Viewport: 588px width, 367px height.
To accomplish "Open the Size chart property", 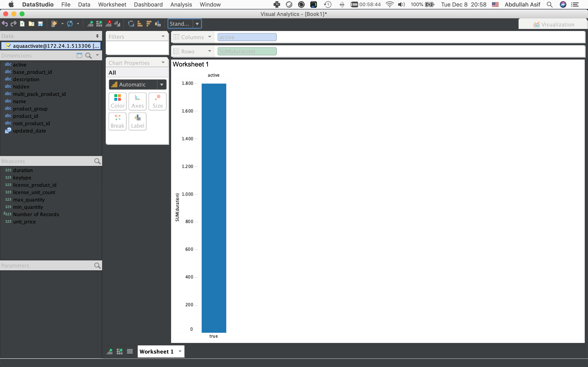I will pyautogui.click(x=157, y=101).
